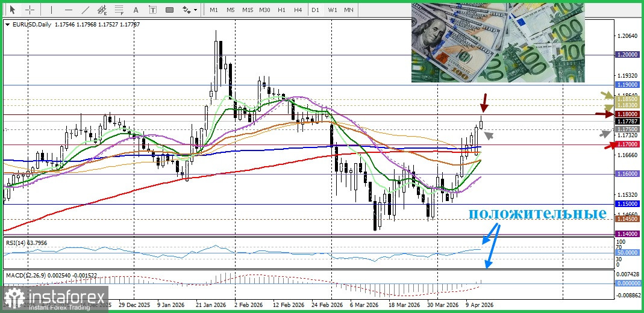Click the 9 Apr 2026 date label
644x313 pixels.
point(480,305)
